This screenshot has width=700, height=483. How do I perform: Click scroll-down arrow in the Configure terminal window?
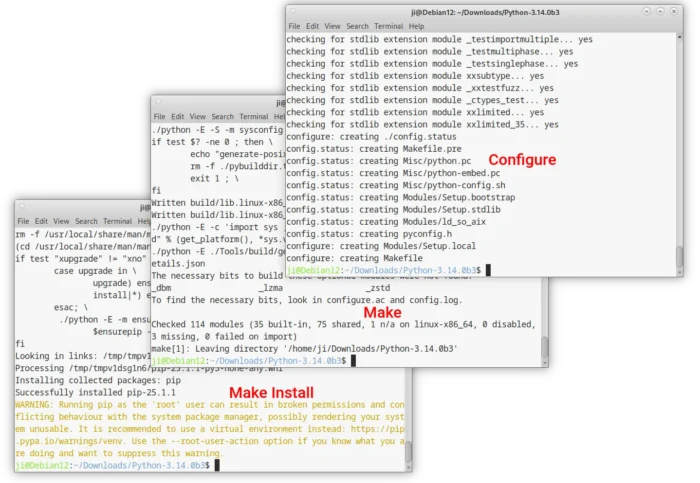pos(679,272)
